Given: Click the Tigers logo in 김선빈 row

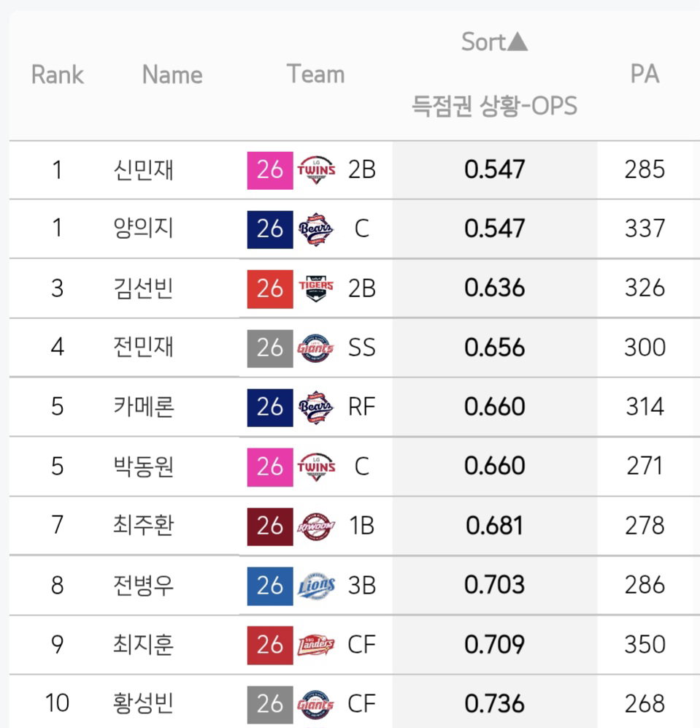Looking at the screenshot, I should pyautogui.click(x=316, y=288).
